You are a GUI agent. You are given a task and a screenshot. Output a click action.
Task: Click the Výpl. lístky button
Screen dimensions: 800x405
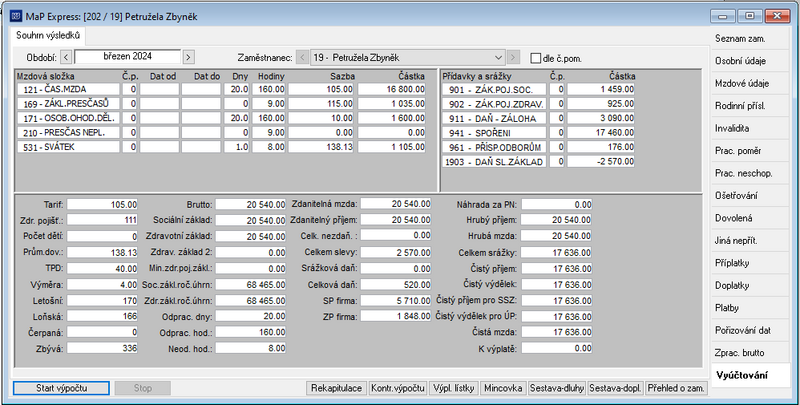pos(454,388)
